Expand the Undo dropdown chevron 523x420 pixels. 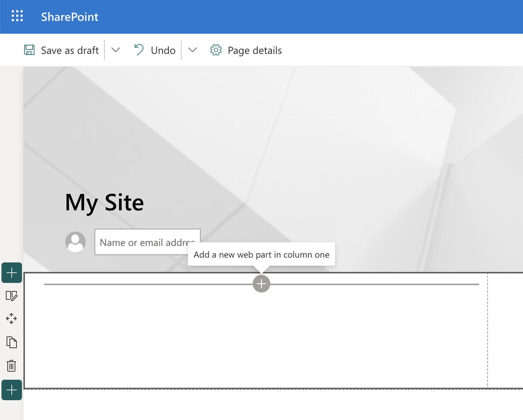click(x=193, y=50)
